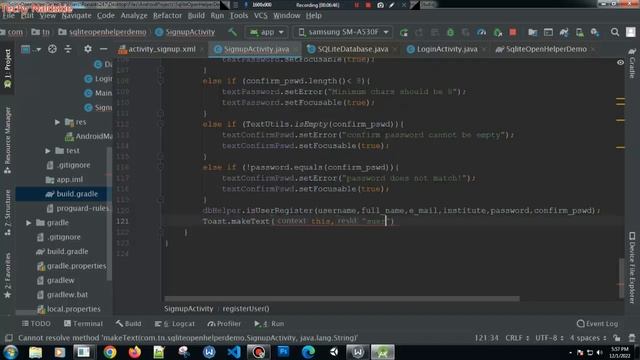The image size is (640, 360).
Task: Open Photoshop from the taskbar
Action: (284, 352)
